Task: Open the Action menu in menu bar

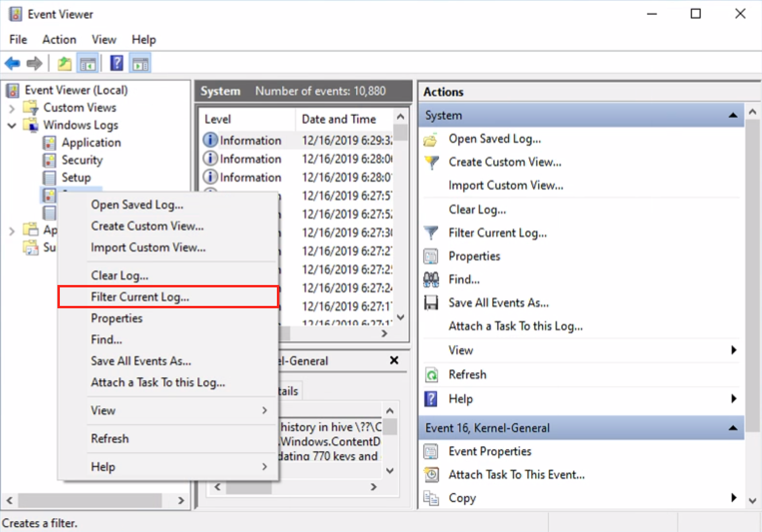Action: coord(59,39)
